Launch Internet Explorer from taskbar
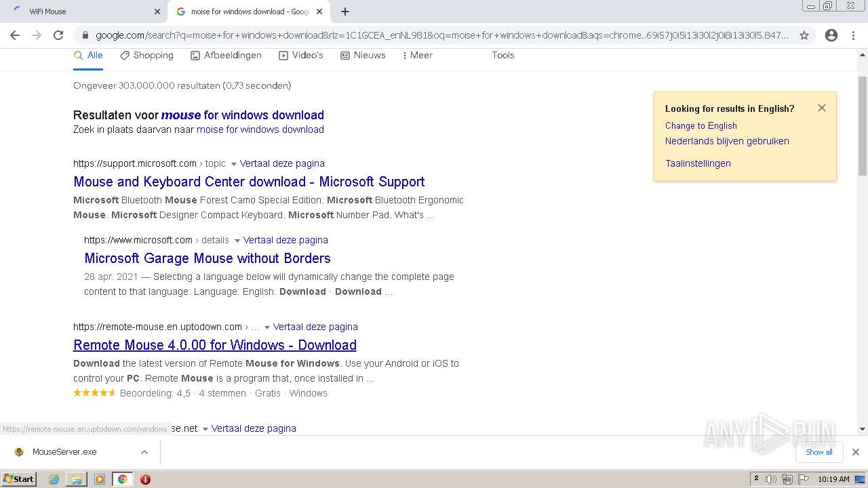868x488 pixels. pos(54,479)
